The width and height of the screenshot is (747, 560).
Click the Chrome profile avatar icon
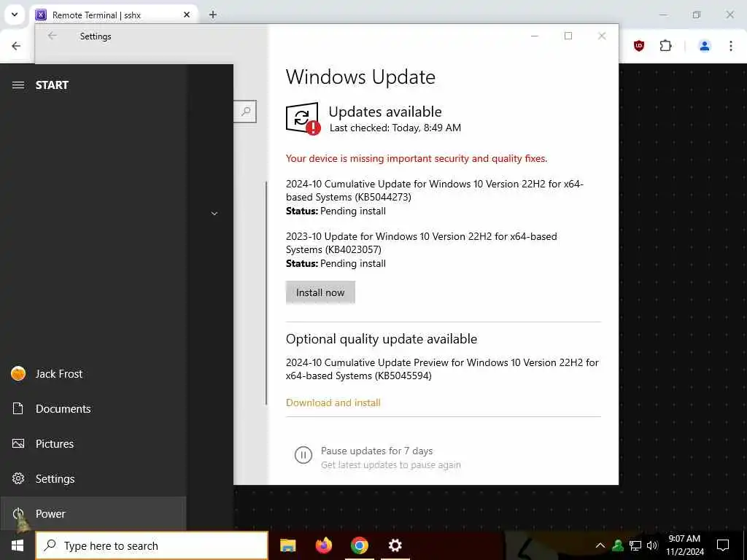(x=705, y=46)
